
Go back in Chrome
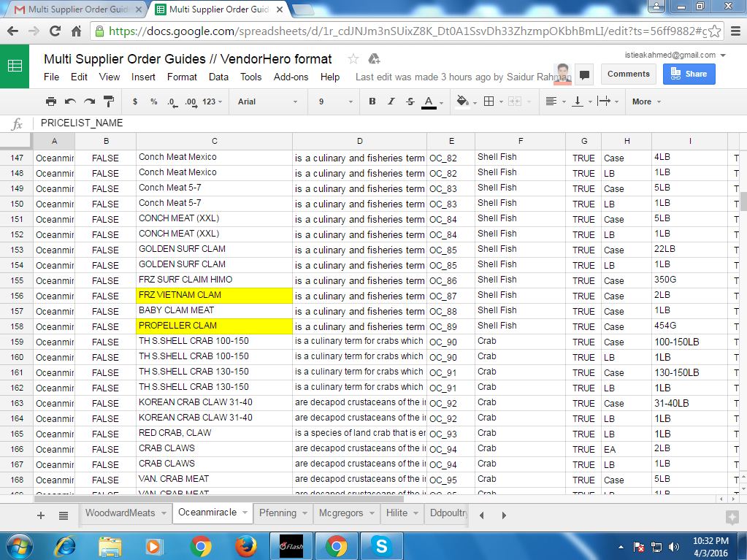point(13,31)
